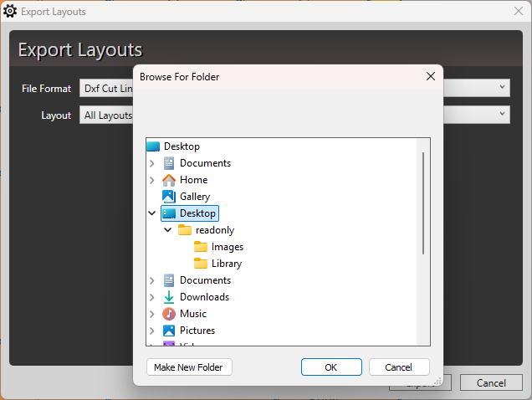Cancel the Browse For Folder dialog

[399, 367]
